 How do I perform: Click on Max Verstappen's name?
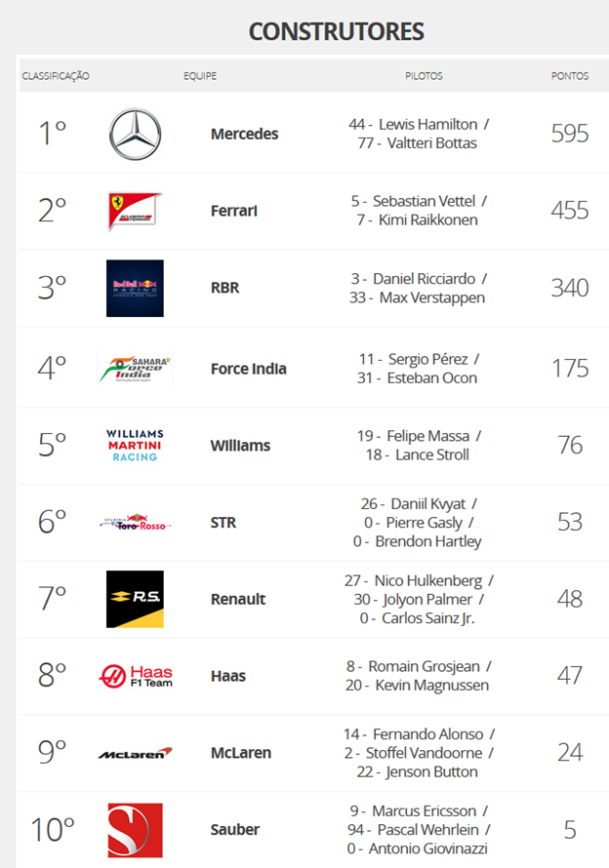coord(430,297)
